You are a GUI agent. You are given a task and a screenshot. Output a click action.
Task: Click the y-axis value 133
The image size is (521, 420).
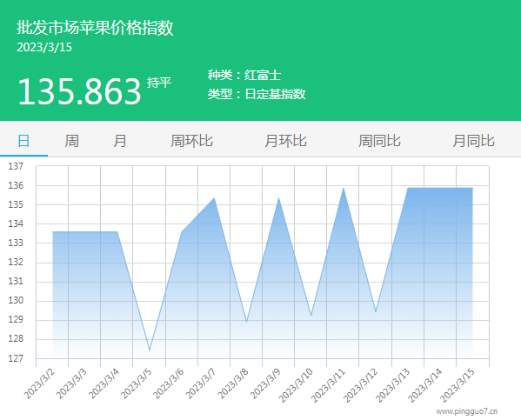coord(16,243)
